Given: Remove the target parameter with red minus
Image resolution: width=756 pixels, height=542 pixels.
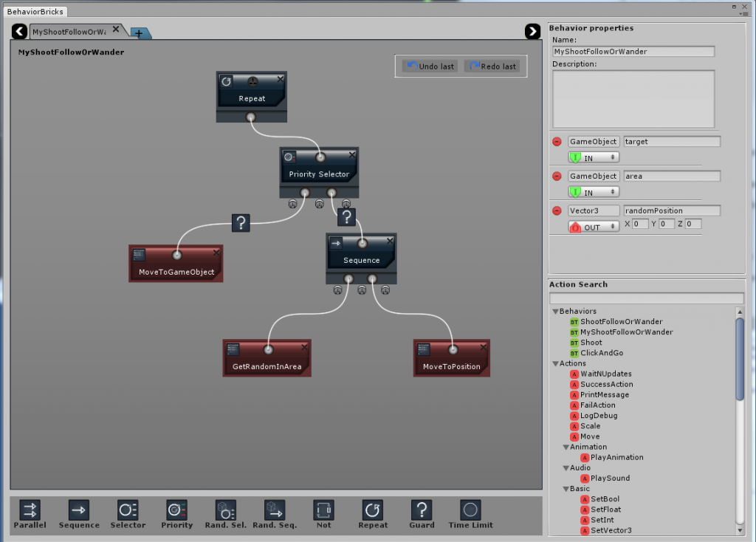Looking at the screenshot, I should coord(557,142).
